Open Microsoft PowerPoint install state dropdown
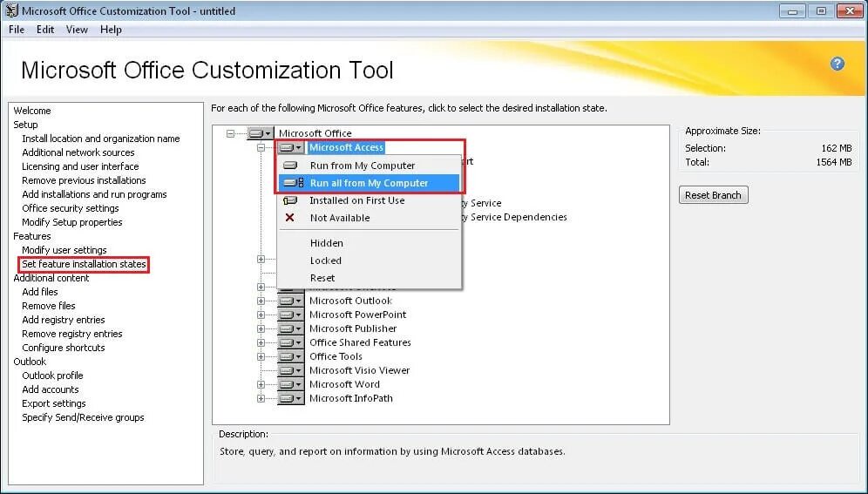Viewport: 868px width, 494px height. tap(290, 315)
